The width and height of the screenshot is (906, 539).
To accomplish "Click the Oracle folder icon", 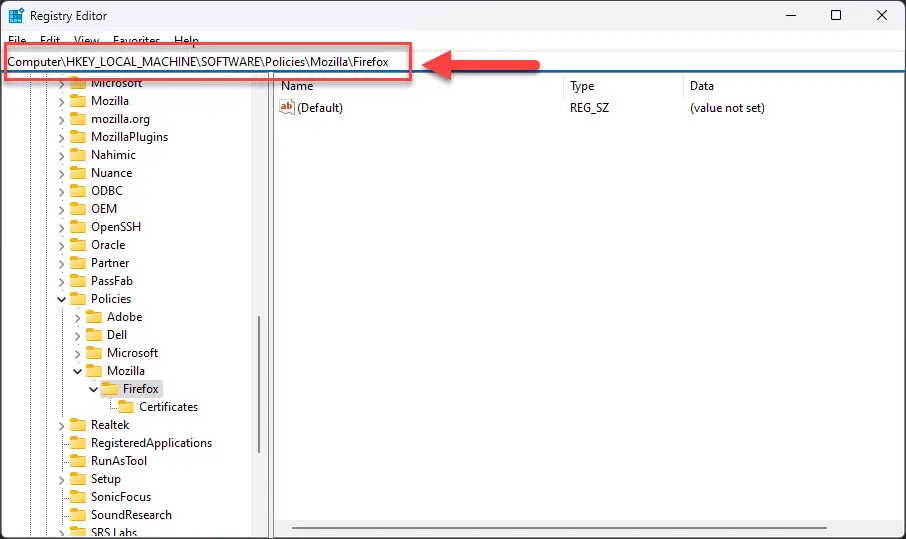I will coord(77,245).
